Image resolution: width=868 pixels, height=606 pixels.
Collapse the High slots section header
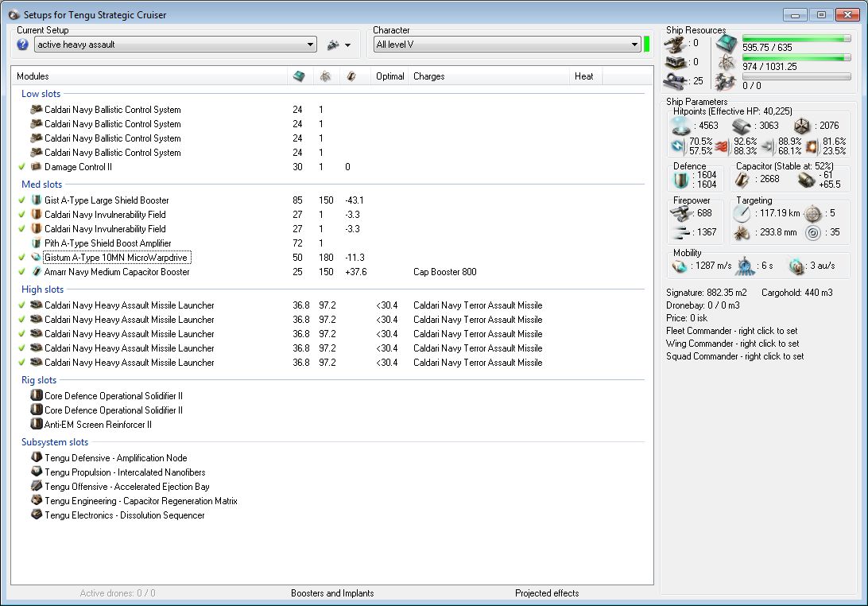pyautogui.click(x=43, y=289)
